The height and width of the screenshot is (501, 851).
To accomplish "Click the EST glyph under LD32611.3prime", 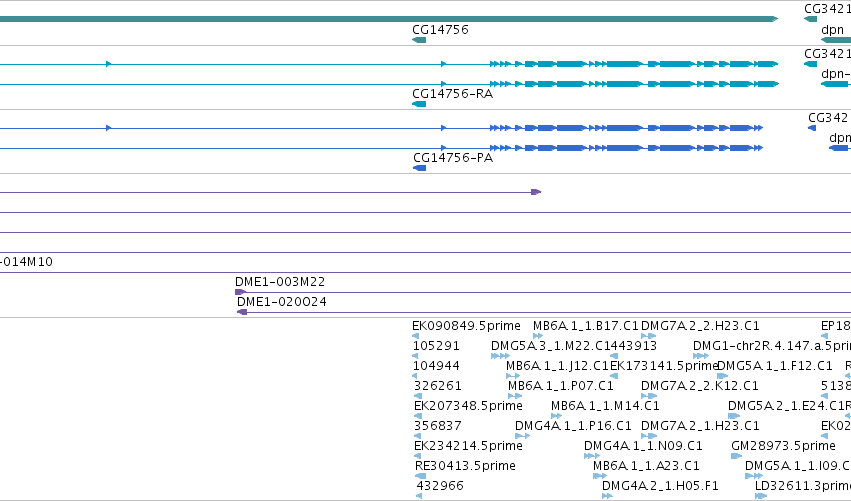I will pos(761,496).
